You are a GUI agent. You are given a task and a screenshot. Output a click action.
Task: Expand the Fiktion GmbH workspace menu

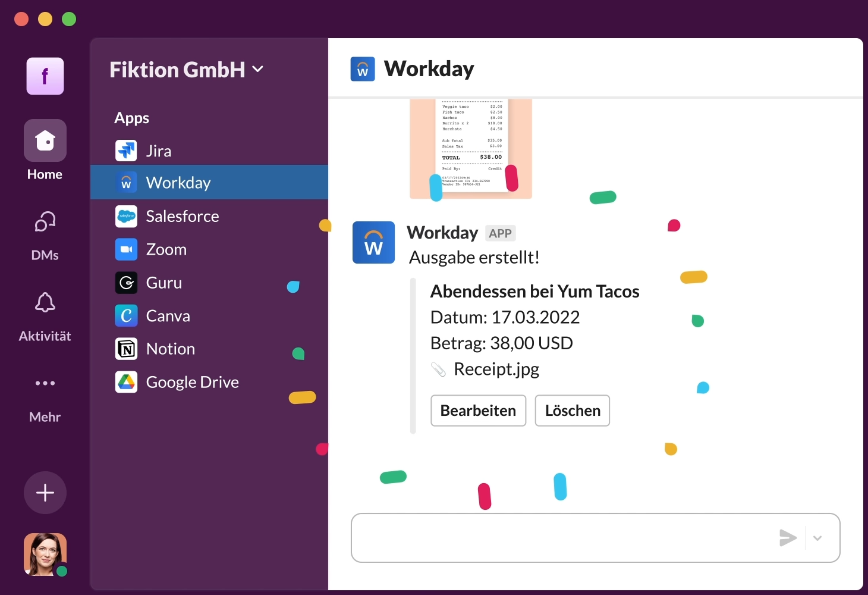(x=187, y=70)
